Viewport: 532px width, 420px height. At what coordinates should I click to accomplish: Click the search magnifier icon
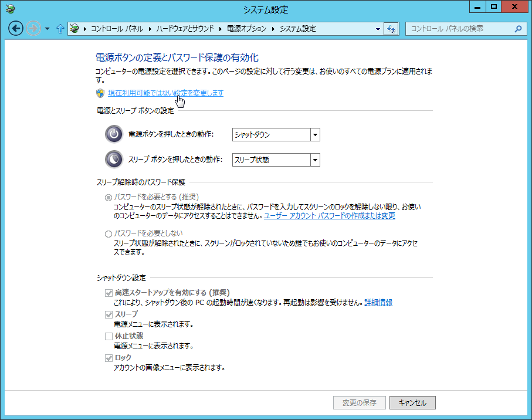518,29
